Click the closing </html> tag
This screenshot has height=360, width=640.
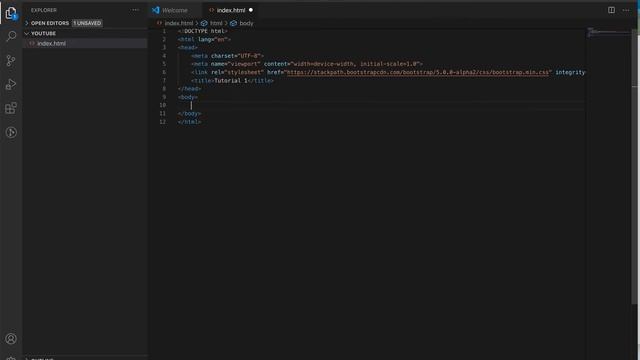coord(189,122)
